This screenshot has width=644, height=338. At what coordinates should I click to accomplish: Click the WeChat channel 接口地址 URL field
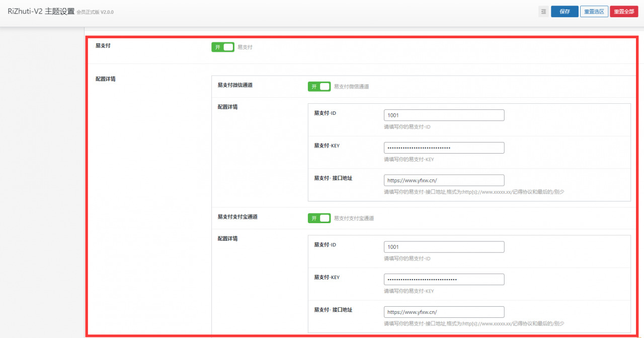tap(443, 180)
